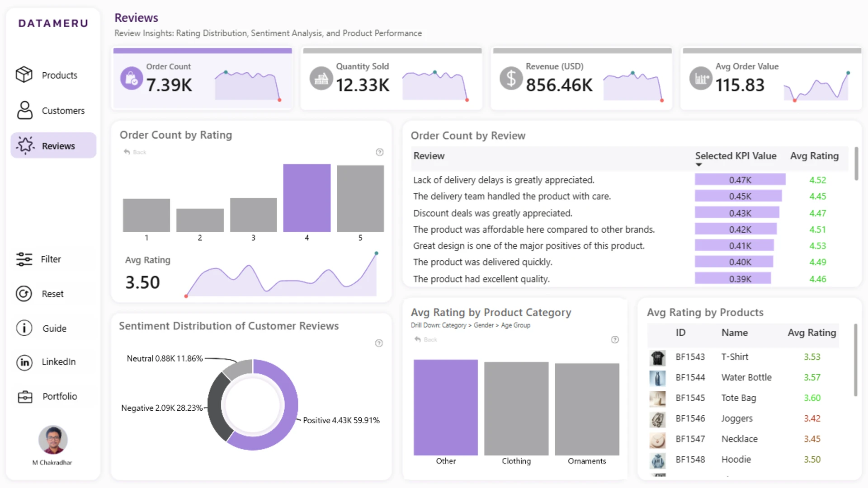Click the DATAMERU logo link
This screenshot has height=488, width=868.
click(x=53, y=23)
